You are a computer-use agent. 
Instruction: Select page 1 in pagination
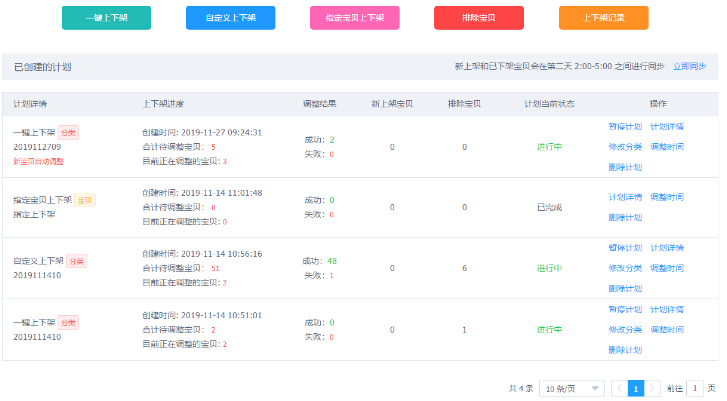pyautogui.click(x=635, y=388)
